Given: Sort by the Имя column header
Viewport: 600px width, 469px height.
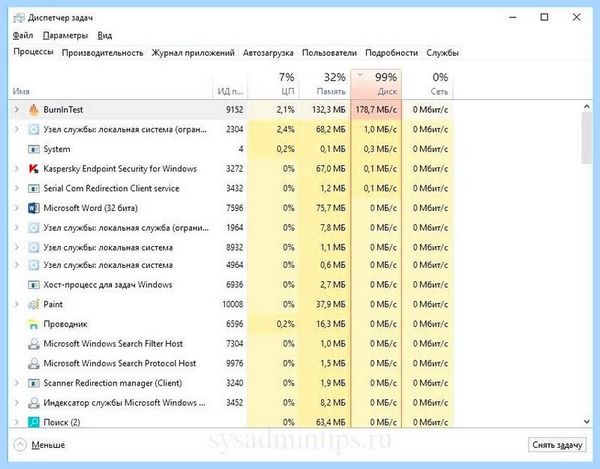Looking at the screenshot, I should (110, 84).
